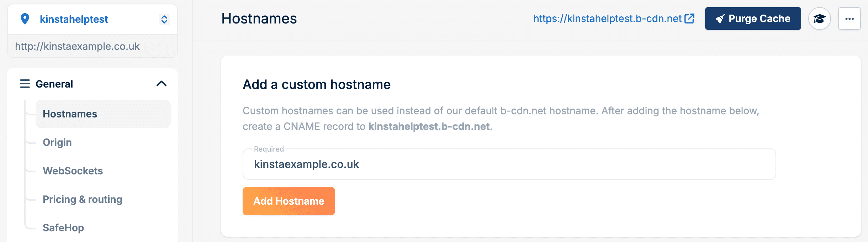Select Hostnames in the sidebar
This screenshot has height=242, width=868.
[69, 114]
